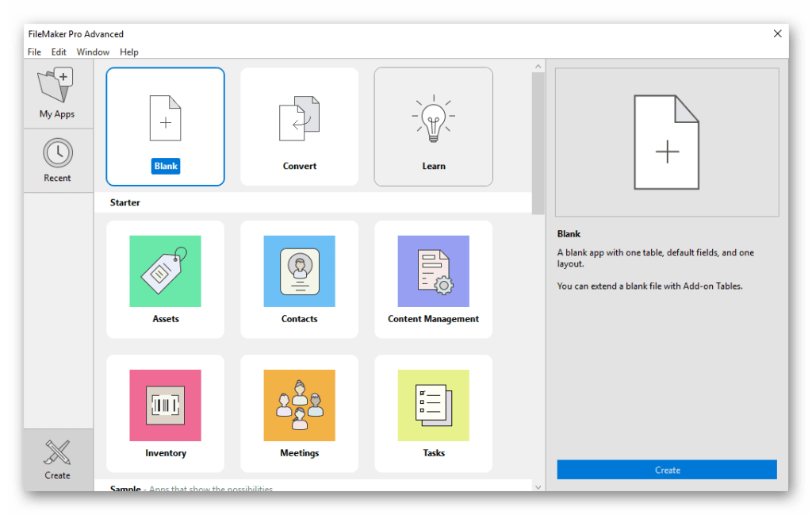This screenshot has width=812, height=515.
Task: Select the Blank app template
Action: pos(165,126)
